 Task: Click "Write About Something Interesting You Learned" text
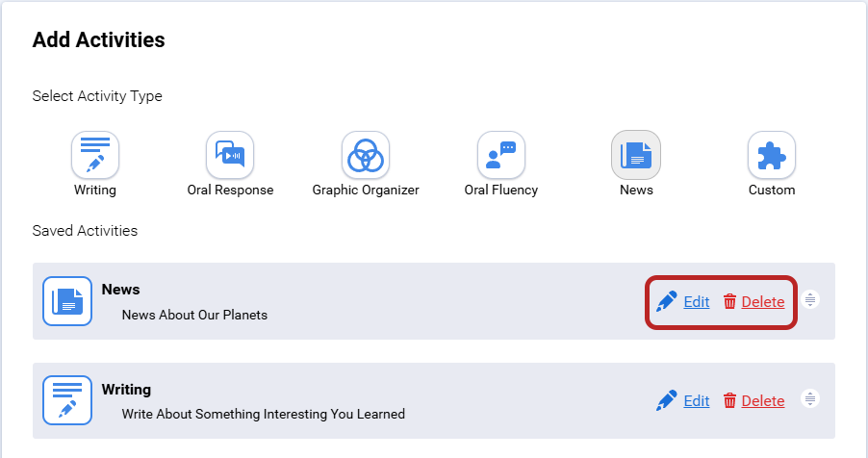[x=264, y=415]
